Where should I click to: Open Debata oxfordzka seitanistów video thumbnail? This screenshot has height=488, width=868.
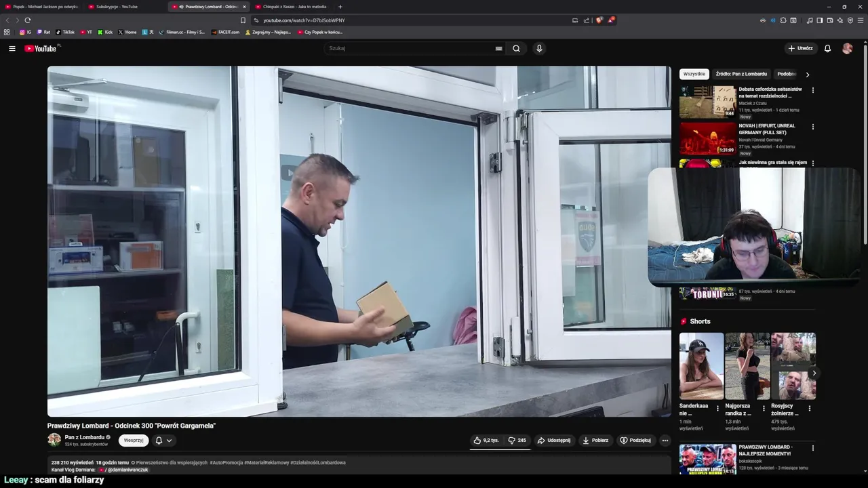pyautogui.click(x=707, y=102)
